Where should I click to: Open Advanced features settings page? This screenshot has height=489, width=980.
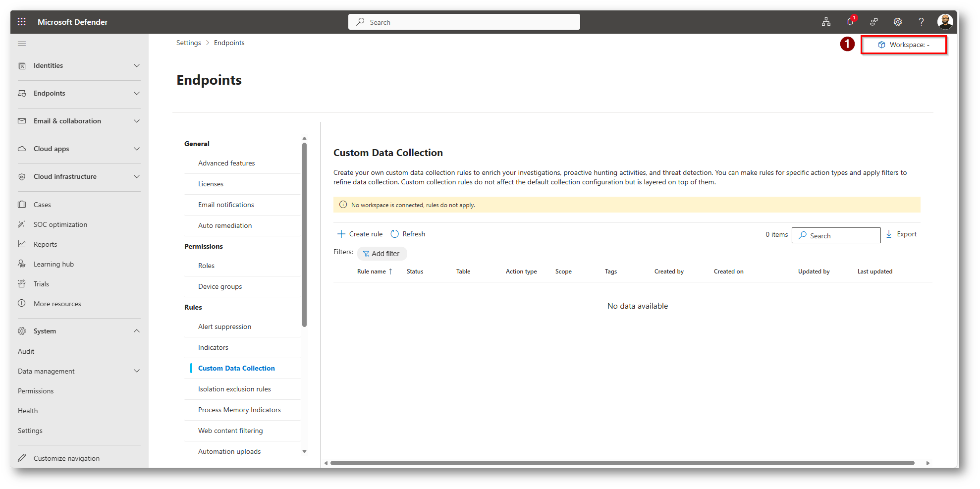click(x=226, y=163)
